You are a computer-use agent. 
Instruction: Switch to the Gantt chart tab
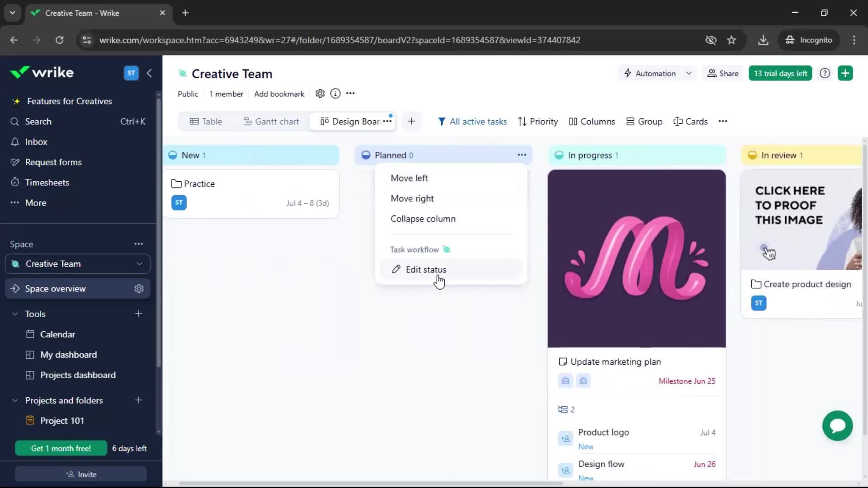pos(271,121)
